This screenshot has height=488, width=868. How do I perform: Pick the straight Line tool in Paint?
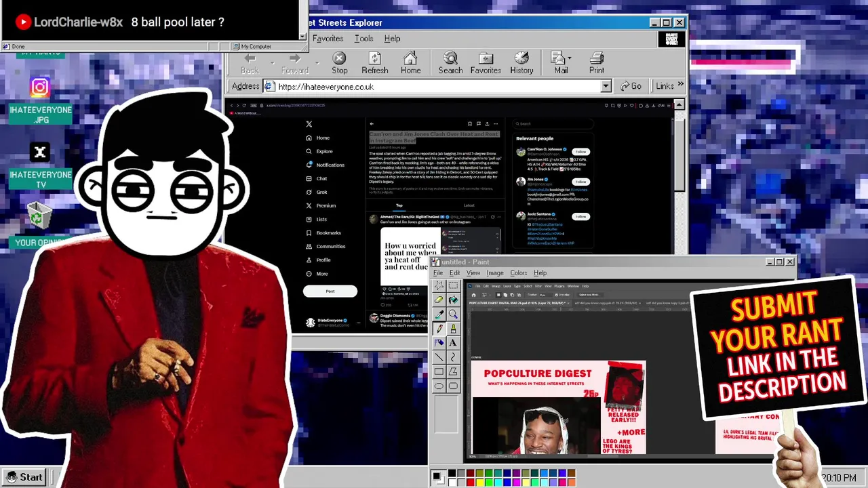click(x=439, y=357)
